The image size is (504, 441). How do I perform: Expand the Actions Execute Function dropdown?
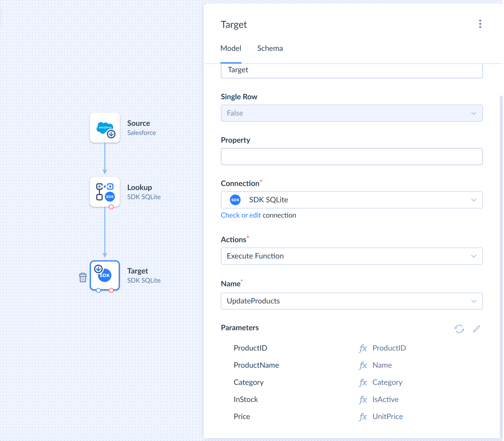tap(352, 256)
